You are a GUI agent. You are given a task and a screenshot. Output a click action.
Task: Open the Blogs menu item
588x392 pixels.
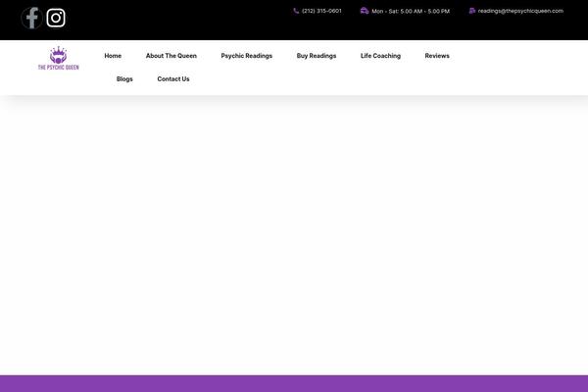pos(124,79)
